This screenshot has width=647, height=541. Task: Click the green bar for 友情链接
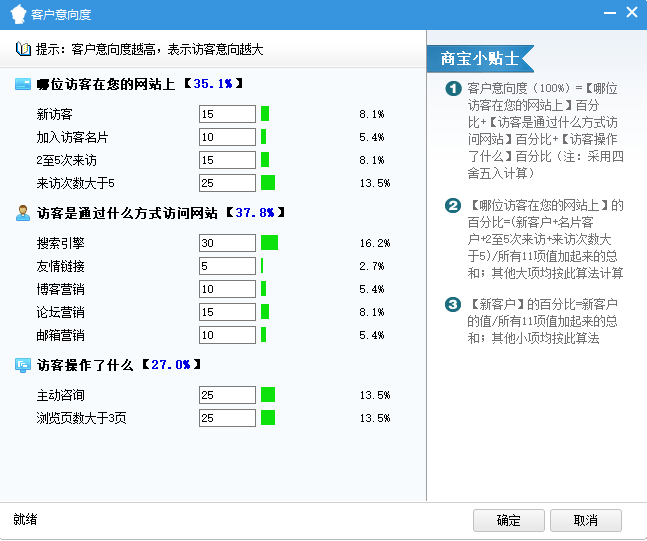pyautogui.click(x=262, y=266)
